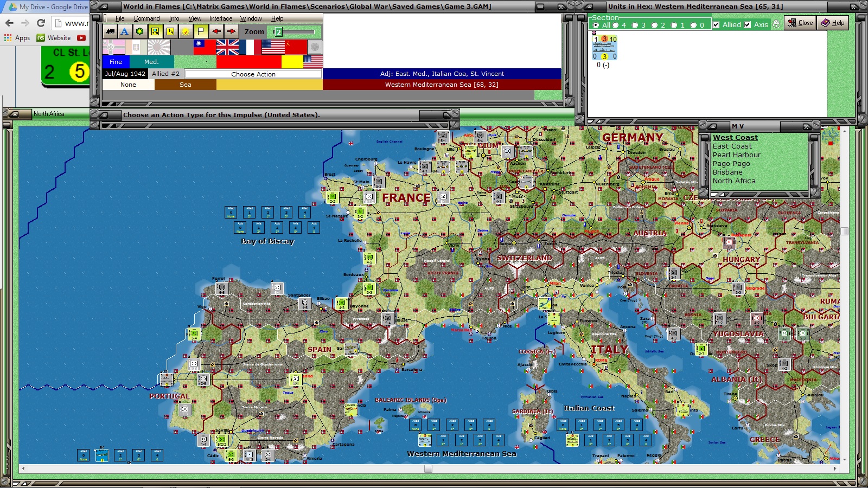Click the Choose Action field
The height and width of the screenshot is (488, 868).
[x=253, y=74]
